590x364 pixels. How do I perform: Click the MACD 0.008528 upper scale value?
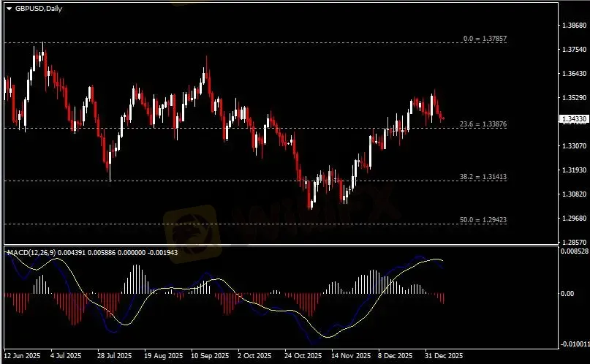[x=572, y=251]
